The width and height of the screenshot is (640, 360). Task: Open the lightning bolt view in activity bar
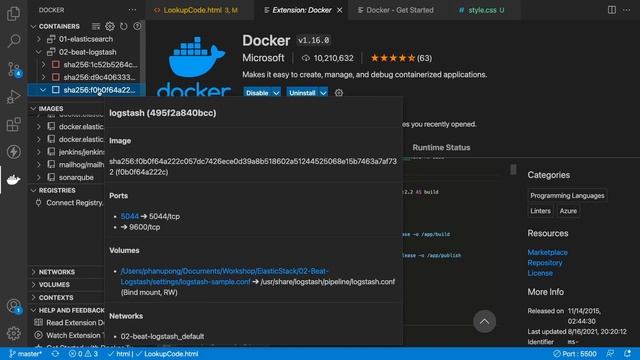pyautogui.click(x=13, y=152)
